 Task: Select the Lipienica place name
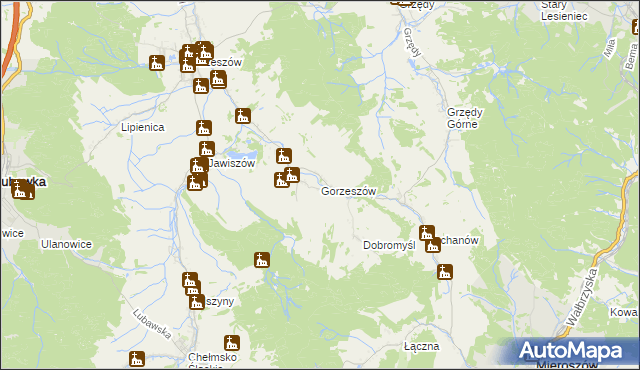click(x=142, y=127)
